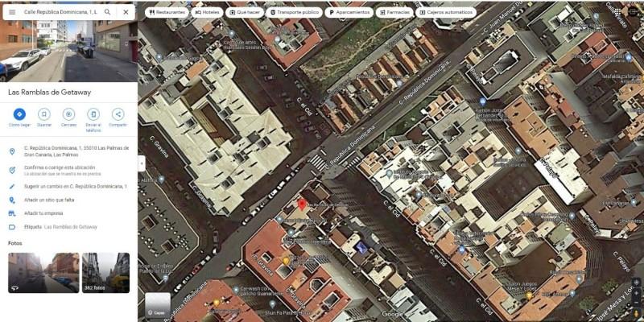The height and width of the screenshot is (322, 644).
Task: Show Farmacias on the map
Action: click(394, 12)
